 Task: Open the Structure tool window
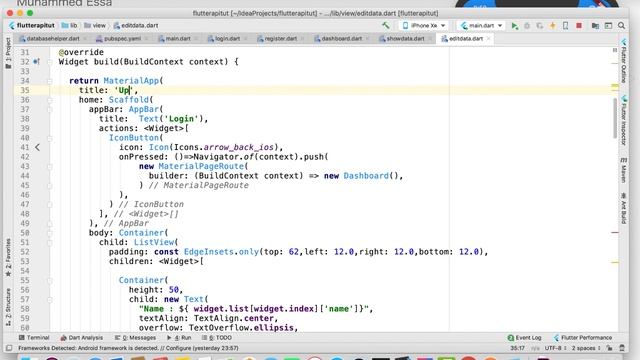(x=8, y=307)
